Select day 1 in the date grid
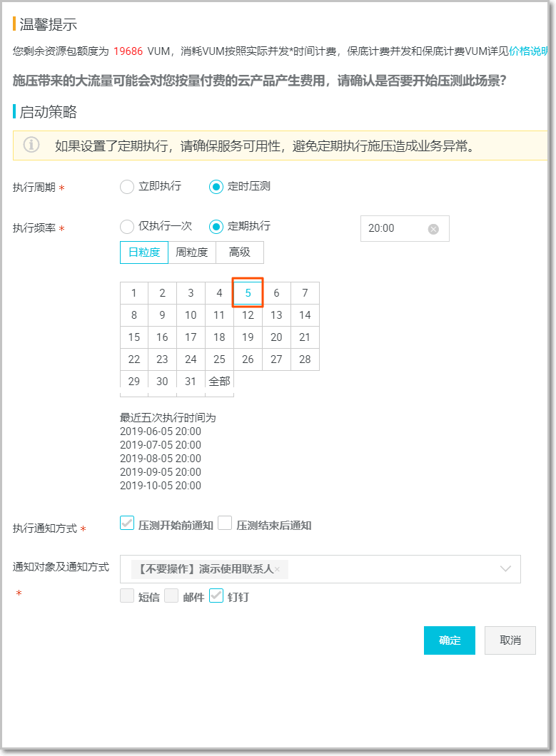Screen dimensions: 556x756 (134, 293)
